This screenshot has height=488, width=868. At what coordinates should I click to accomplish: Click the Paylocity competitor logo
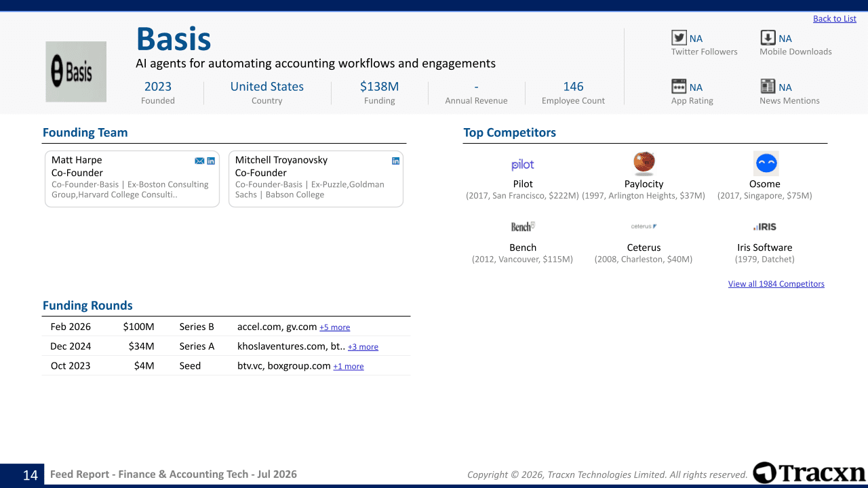pyautogui.click(x=644, y=163)
